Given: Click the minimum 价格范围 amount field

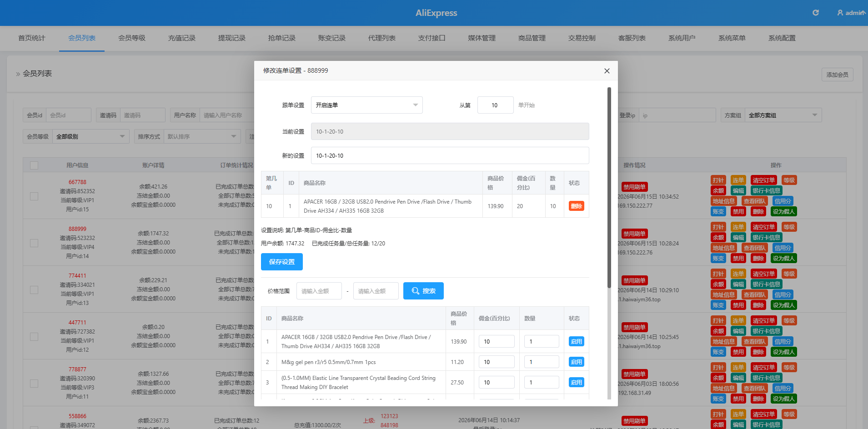Looking at the screenshot, I should click(x=319, y=291).
